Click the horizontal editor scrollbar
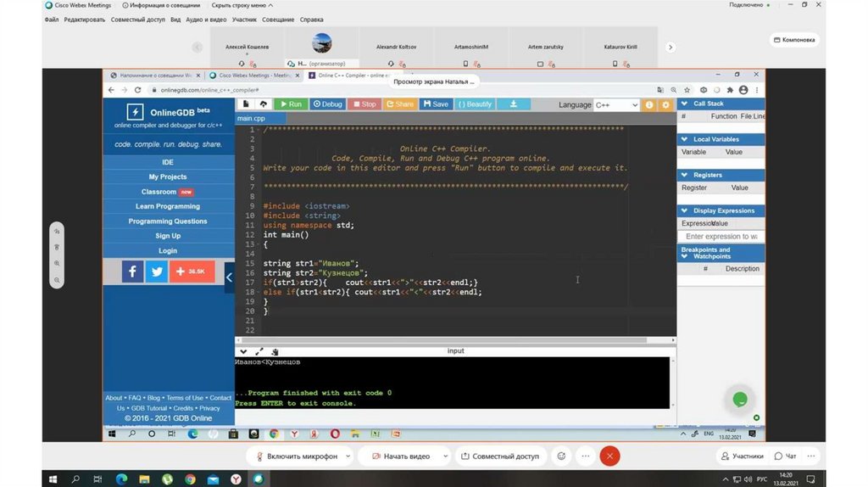 [x=444, y=340]
